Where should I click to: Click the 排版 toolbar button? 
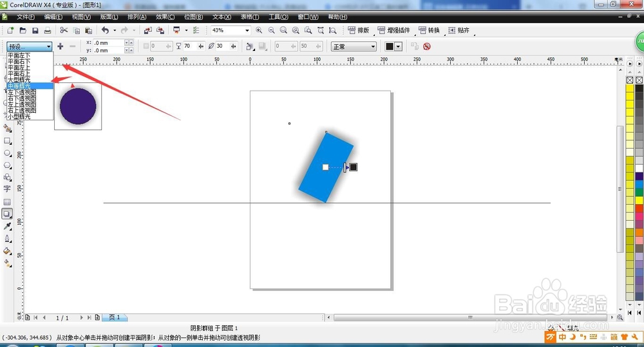359,30
